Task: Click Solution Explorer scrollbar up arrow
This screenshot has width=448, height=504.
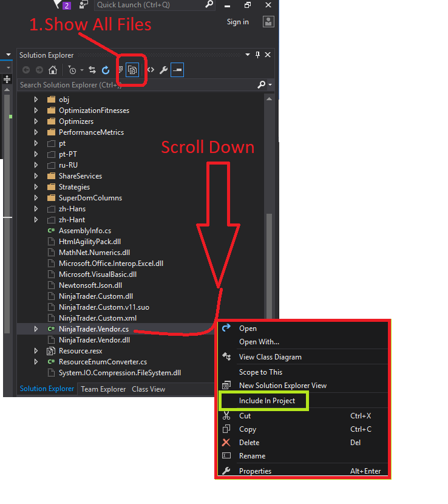Action: point(270,99)
